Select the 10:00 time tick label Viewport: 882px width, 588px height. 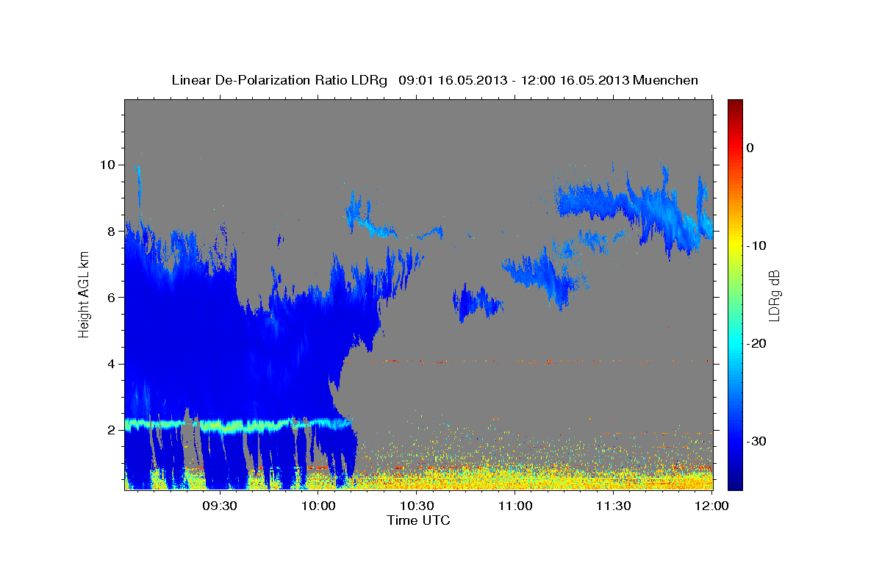(318, 506)
